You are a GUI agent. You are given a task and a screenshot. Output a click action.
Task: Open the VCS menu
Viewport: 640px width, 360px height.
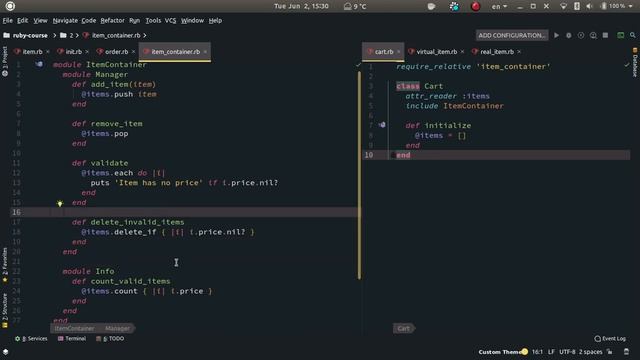170,20
